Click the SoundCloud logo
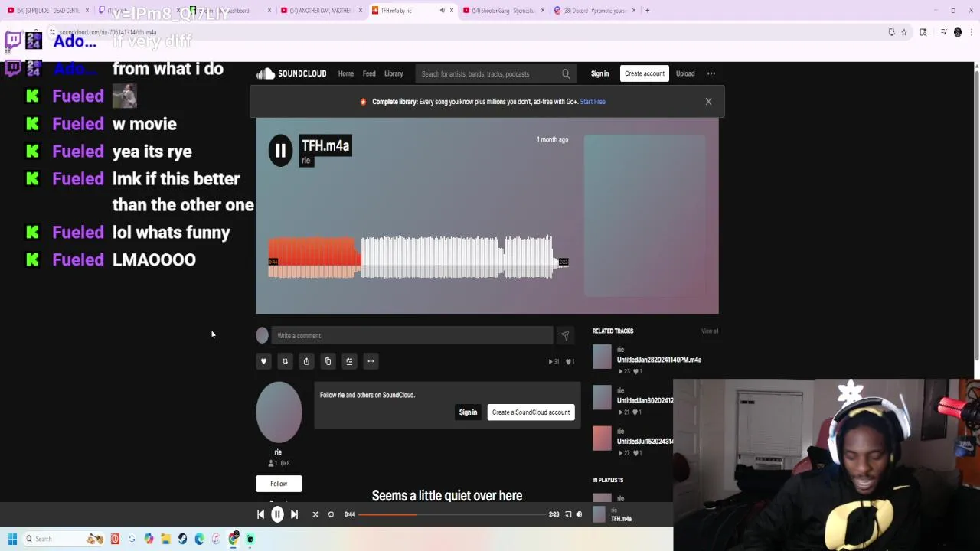The width and height of the screenshot is (980, 551). (291, 73)
